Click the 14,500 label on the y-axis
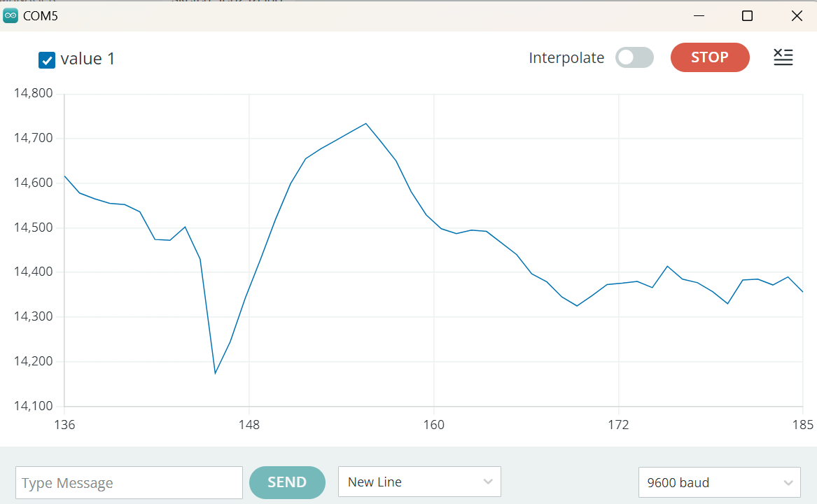This screenshot has height=504, width=817. click(x=34, y=227)
